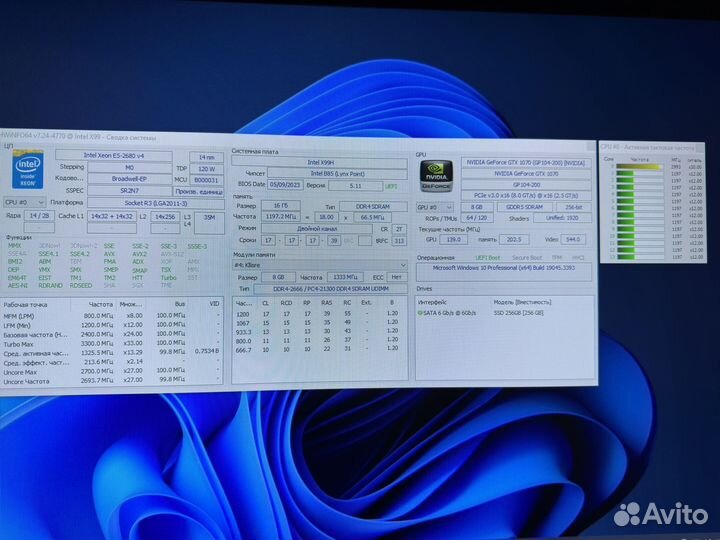This screenshot has width=720, height=540.
Task: Click the 'DDR4-2666 / PC4-21300' module type field
Action: [x=331, y=289]
